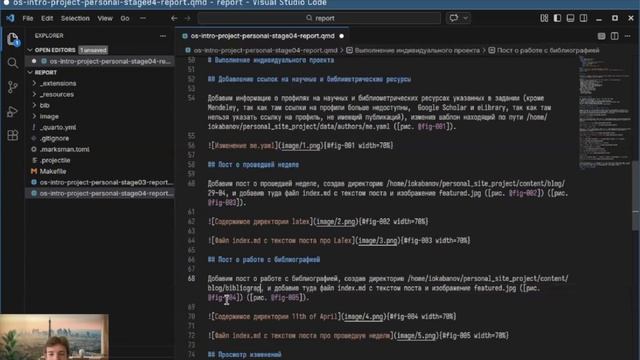Open the Search view in activity bar
The width and height of the screenshot is (640, 360).
click(13, 62)
